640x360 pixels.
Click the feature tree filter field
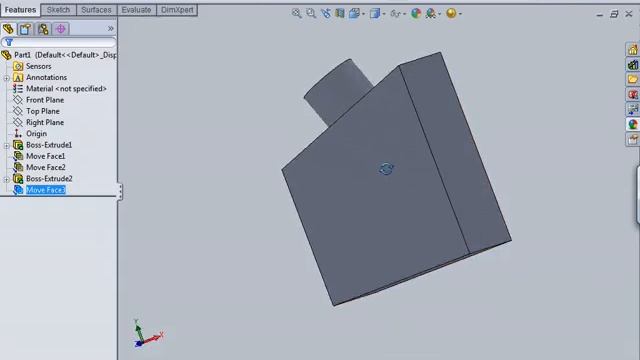point(59,42)
